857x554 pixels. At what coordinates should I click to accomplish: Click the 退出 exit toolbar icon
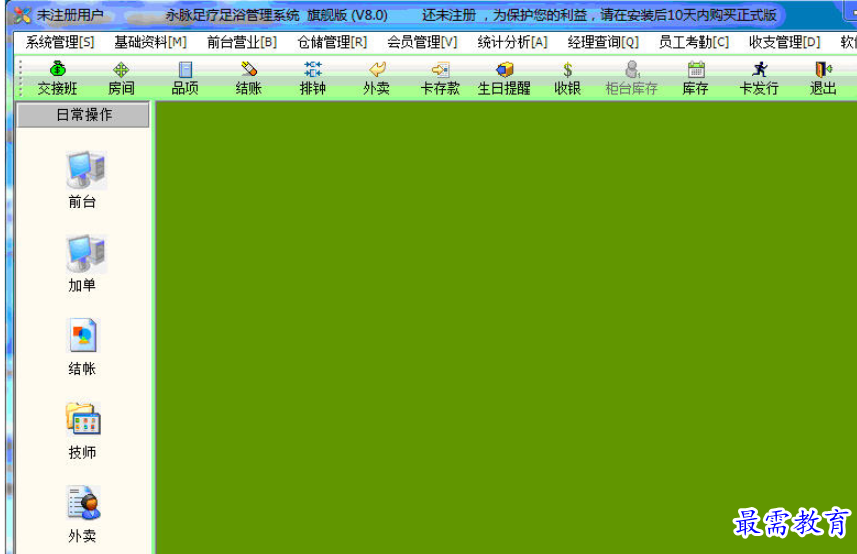[x=823, y=79]
